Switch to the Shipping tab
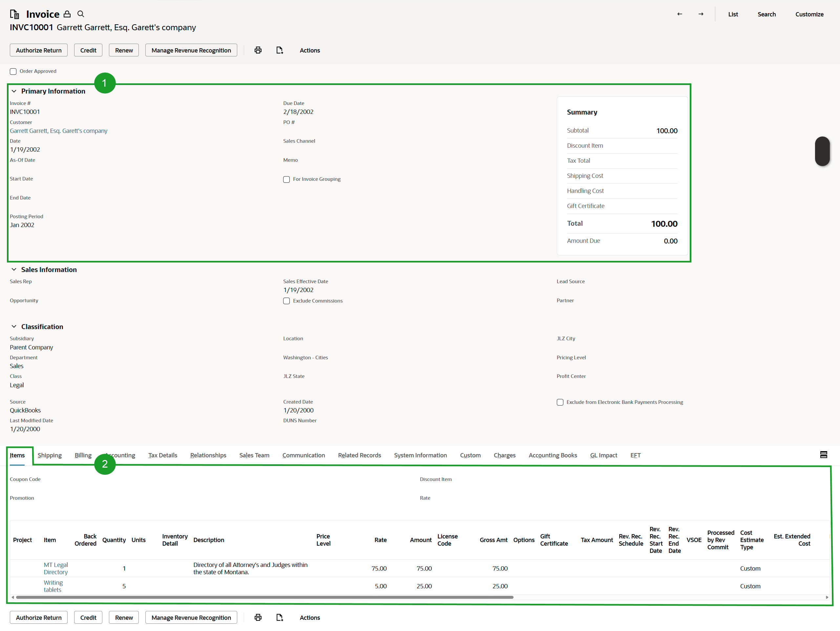 pos(49,455)
